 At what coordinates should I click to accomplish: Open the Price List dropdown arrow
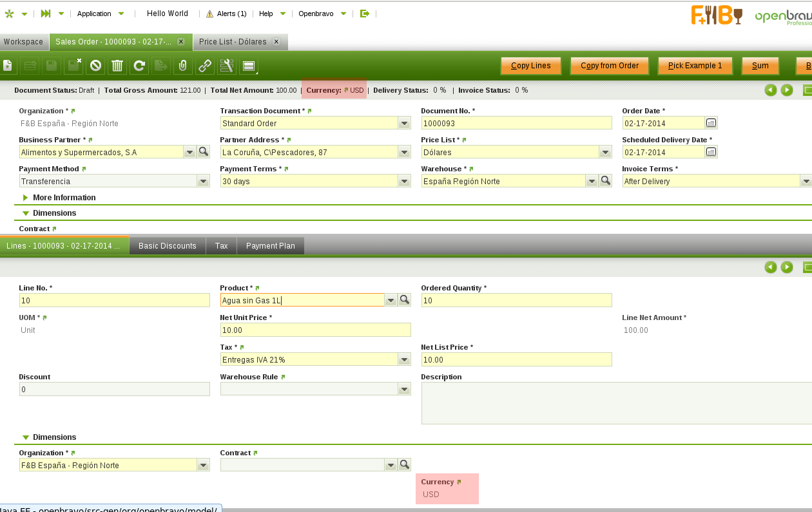coord(605,153)
